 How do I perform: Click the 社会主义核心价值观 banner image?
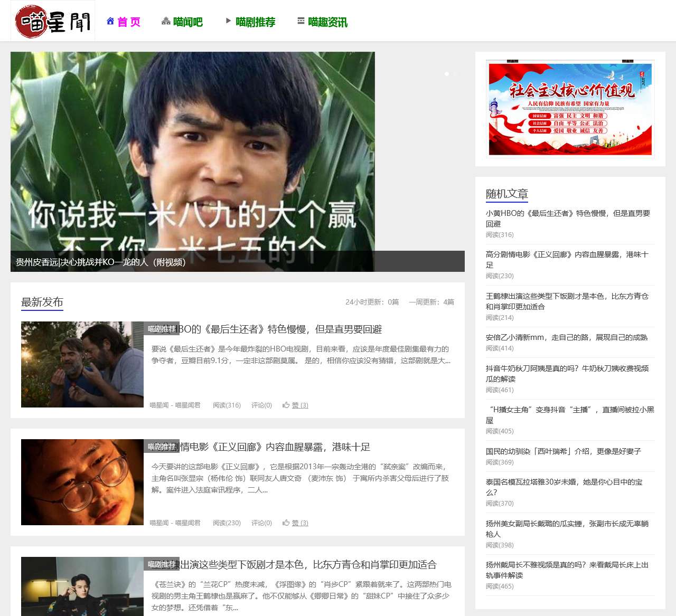[570, 109]
